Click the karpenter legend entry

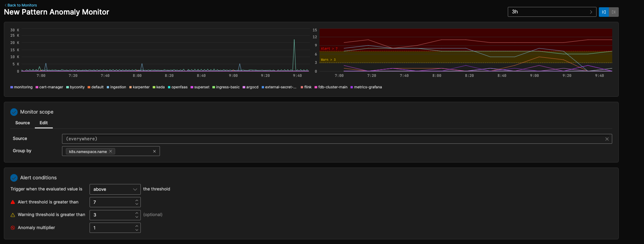click(141, 87)
